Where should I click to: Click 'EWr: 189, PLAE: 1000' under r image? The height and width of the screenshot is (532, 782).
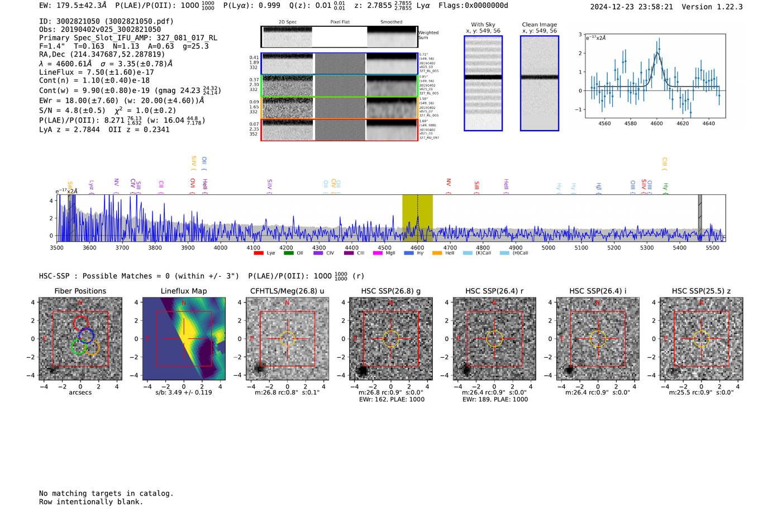click(x=495, y=399)
